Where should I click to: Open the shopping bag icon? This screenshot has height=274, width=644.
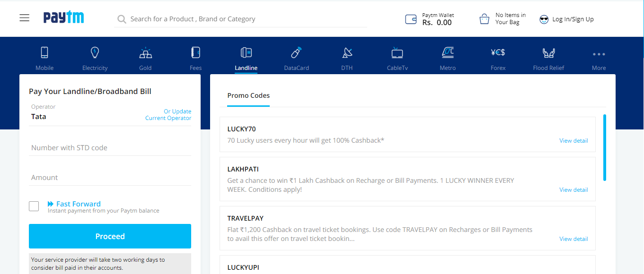(x=484, y=19)
